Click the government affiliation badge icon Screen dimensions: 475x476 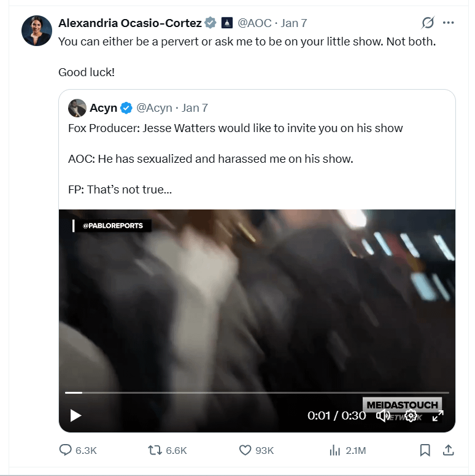point(226,23)
